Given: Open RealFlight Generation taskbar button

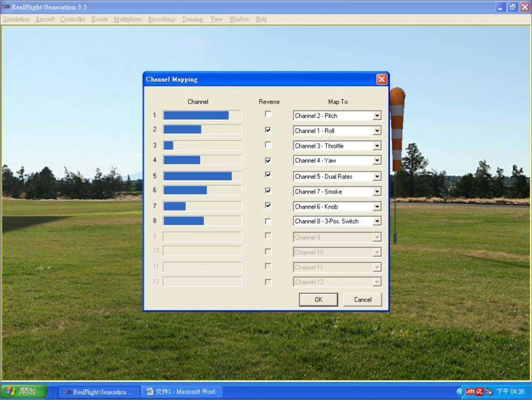Looking at the screenshot, I should (99, 392).
